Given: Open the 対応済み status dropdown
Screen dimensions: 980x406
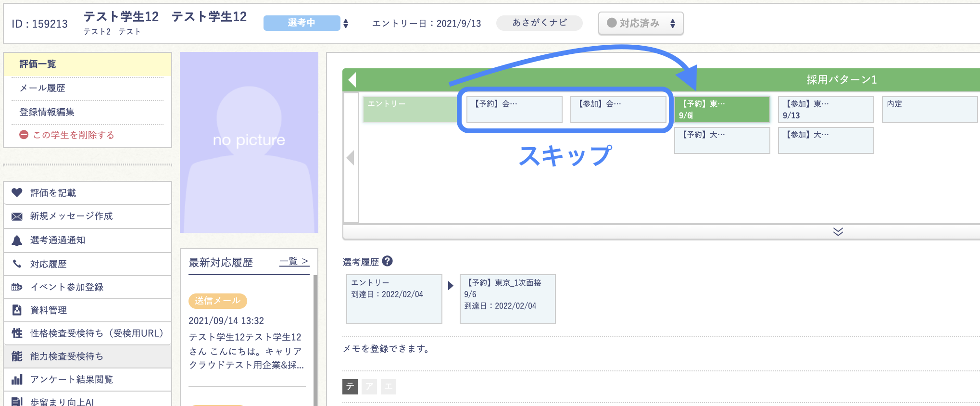Looking at the screenshot, I should point(641,23).
